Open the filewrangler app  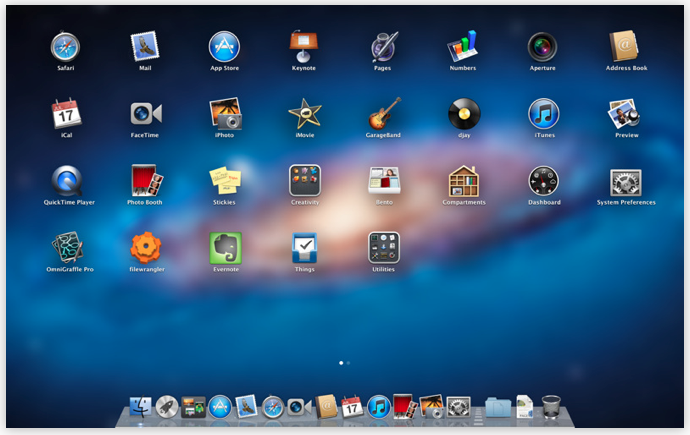146,248
